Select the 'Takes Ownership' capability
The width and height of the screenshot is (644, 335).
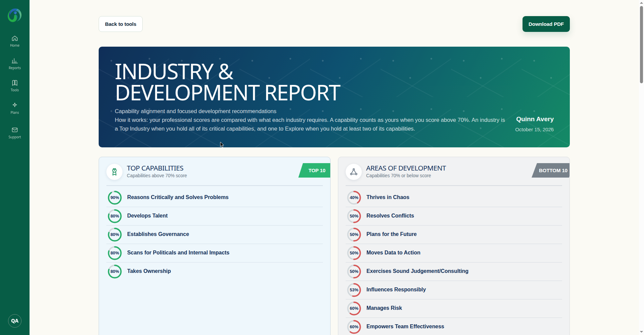(x=215, y=272)
